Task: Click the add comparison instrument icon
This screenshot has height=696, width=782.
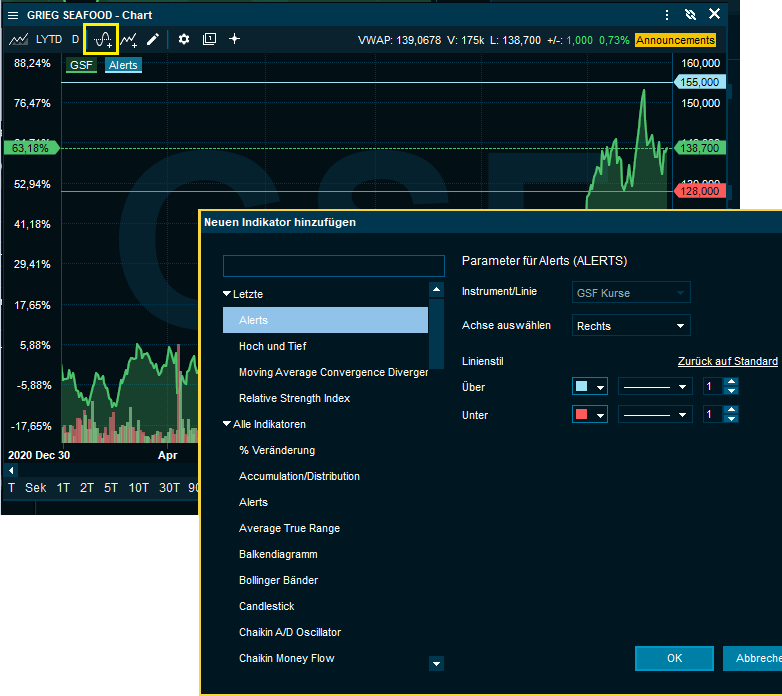Action: [x=129, y=39]
